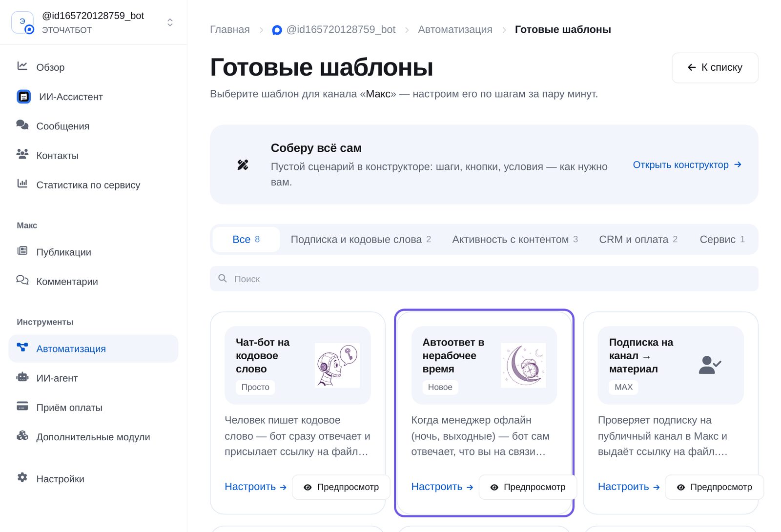This screenshot has height=532, width=781.
Task: Click the Автоответ в нерабочее время card title
Action: point(453,355)
